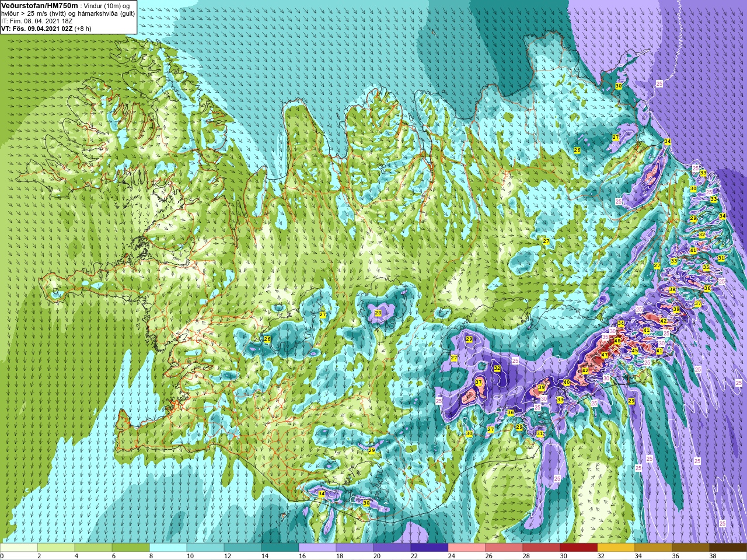Click the title text "Veðurstofan/HM750m"

point(40,5)
